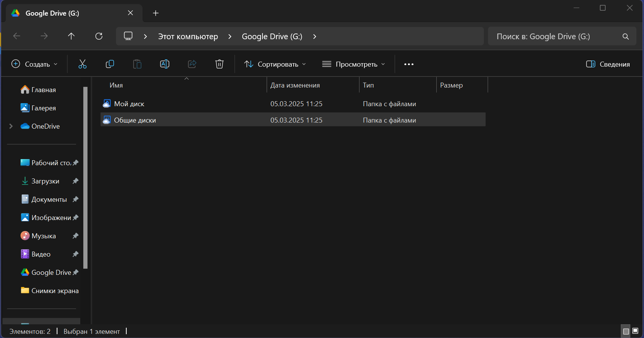Open the Сортировать dropdown
The width and height of the screenshot is (644, 338).
pyautogui.click(x=275, y=64)
